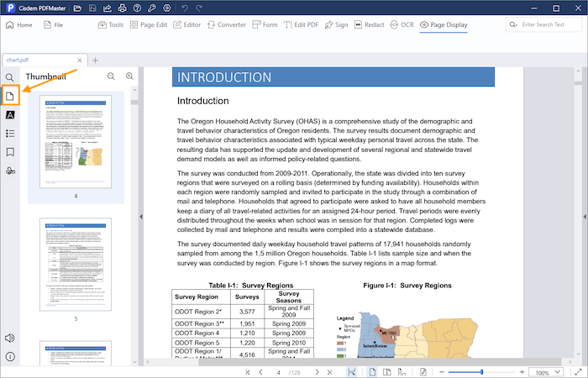The width and height of the screenshot is (588, 378).
Task: Open the File menu
Action: pos(53,24)
